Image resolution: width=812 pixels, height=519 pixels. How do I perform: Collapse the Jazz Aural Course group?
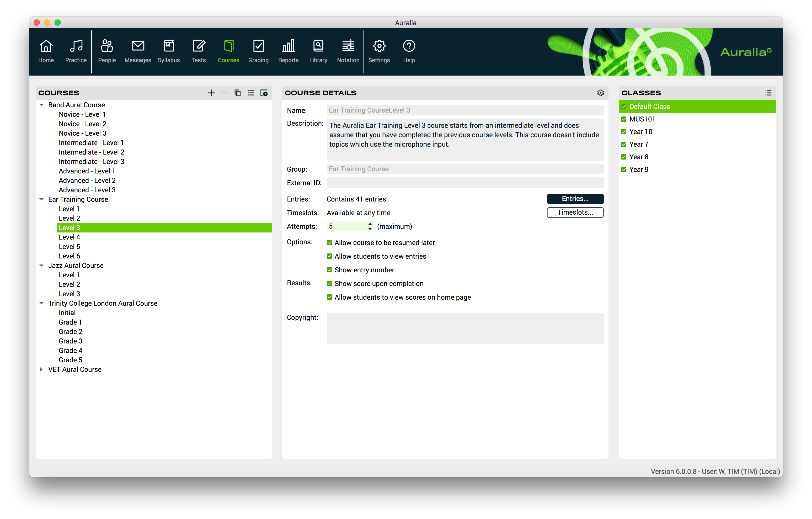41,266
